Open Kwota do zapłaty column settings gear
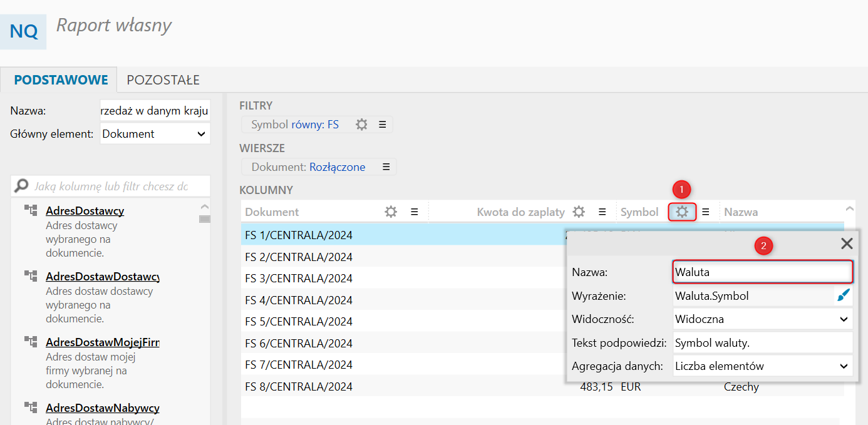Screen dimensions: 868x425 click(579, 212)
